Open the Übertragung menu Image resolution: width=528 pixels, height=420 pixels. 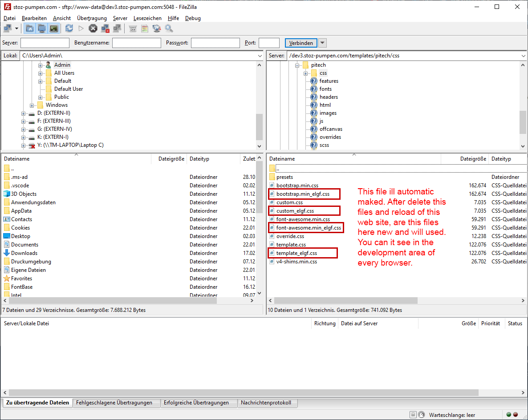click(92, 18)
